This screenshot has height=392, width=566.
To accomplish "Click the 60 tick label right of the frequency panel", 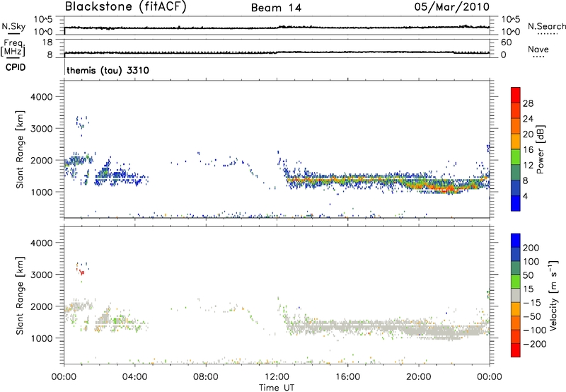I will coord(506,42).
